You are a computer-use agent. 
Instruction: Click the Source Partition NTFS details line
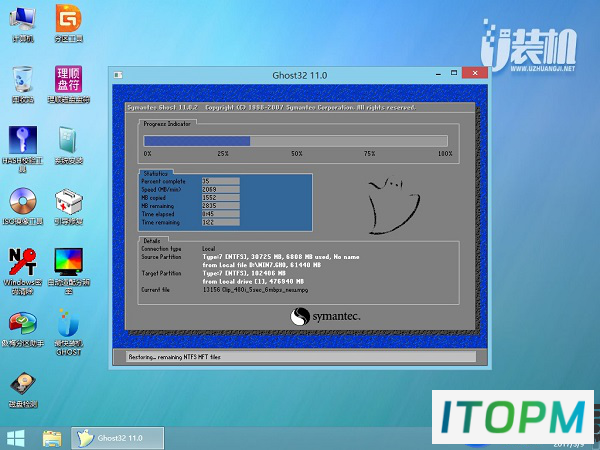[x=281, y=257]
